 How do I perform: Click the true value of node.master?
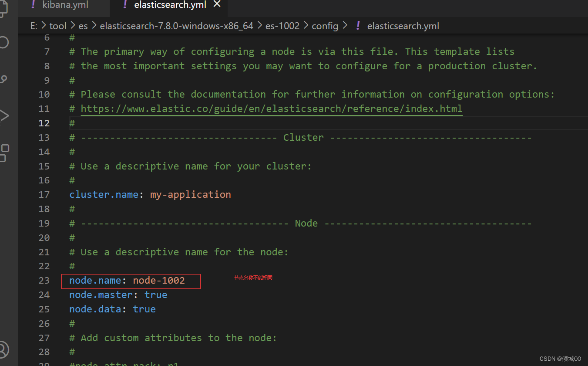coord(156,295)
